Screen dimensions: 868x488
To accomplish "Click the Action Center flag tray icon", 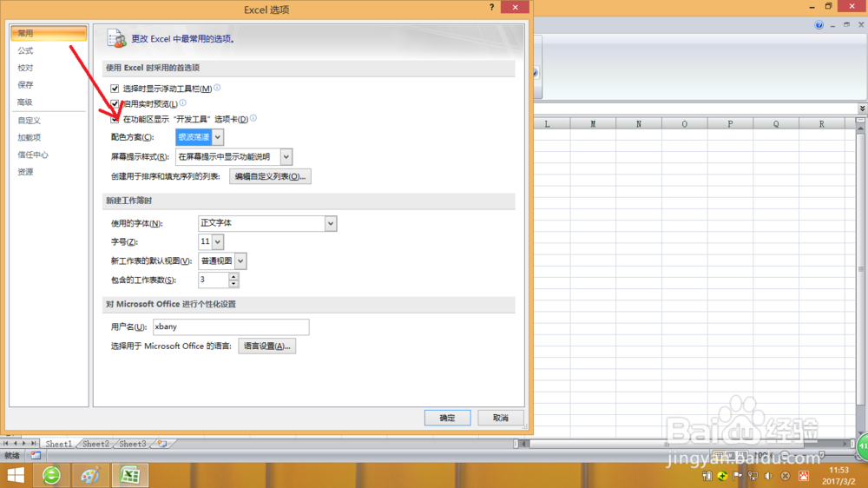I will (737, 476).
